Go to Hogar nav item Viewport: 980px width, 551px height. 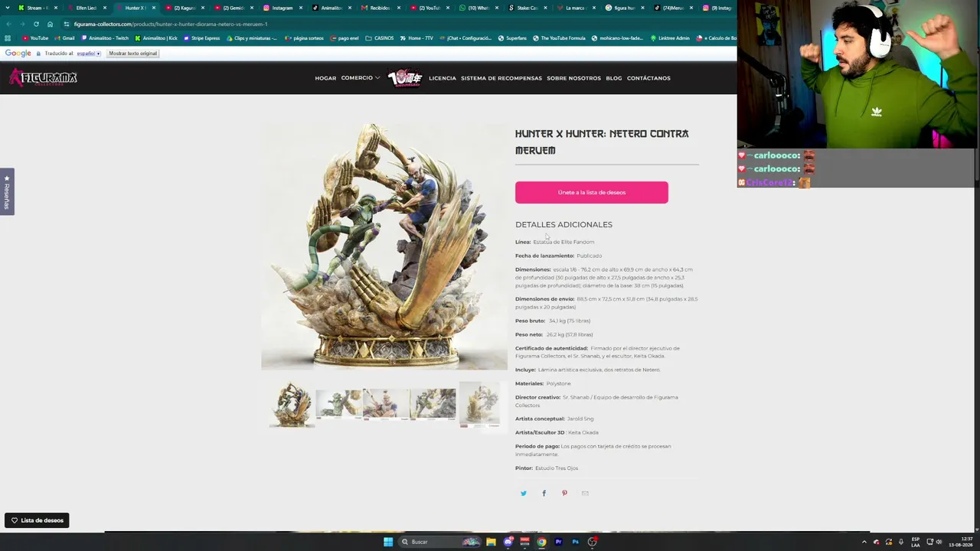click(x=325, y=78)
